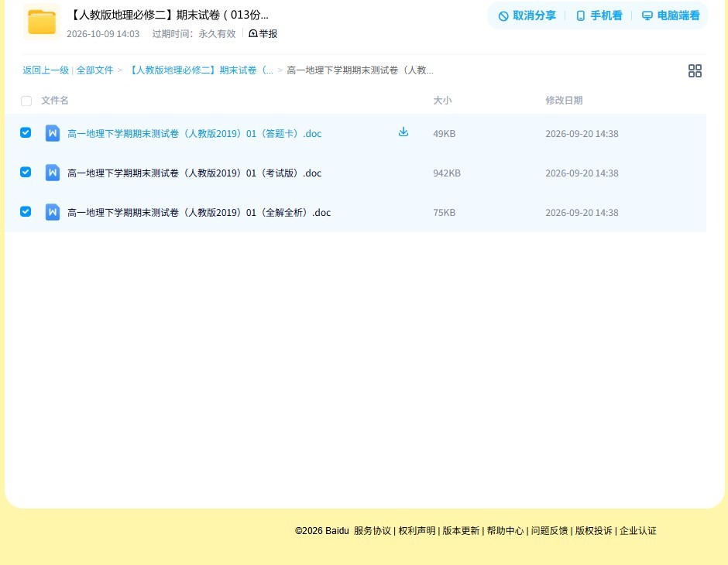
Task: Click 电脑端看 button
Action: [x=671, y=15]
